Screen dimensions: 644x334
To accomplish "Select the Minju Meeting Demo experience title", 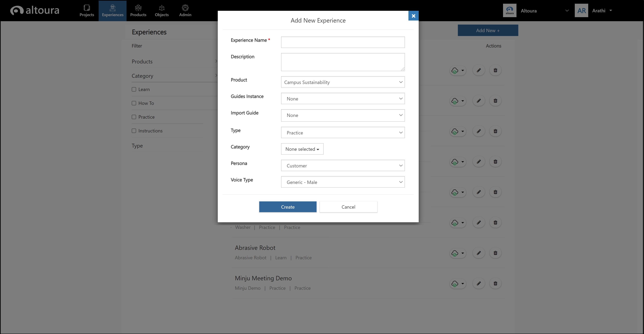I will click(263, 278).
